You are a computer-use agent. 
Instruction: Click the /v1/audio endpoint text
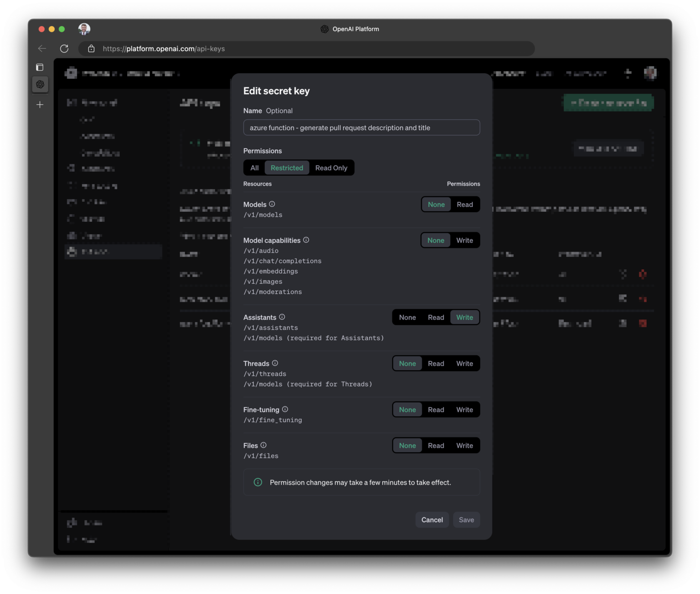(x=261, y=251)
